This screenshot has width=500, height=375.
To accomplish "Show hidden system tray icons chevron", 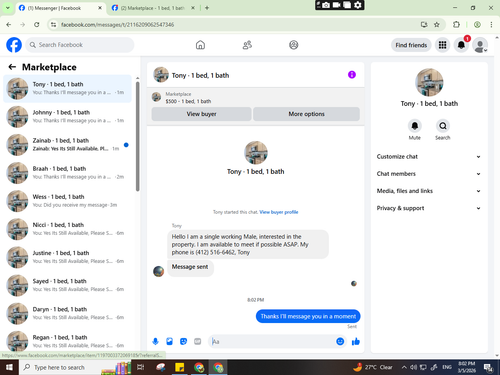I will (404, 367).
